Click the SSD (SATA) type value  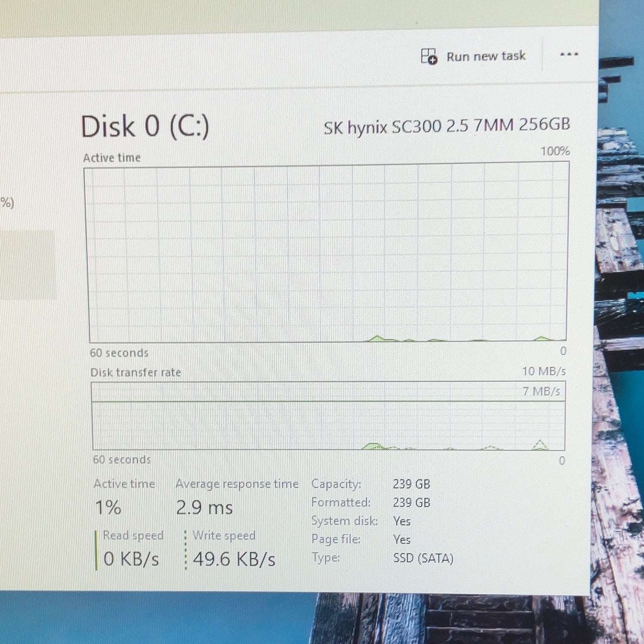423,558
